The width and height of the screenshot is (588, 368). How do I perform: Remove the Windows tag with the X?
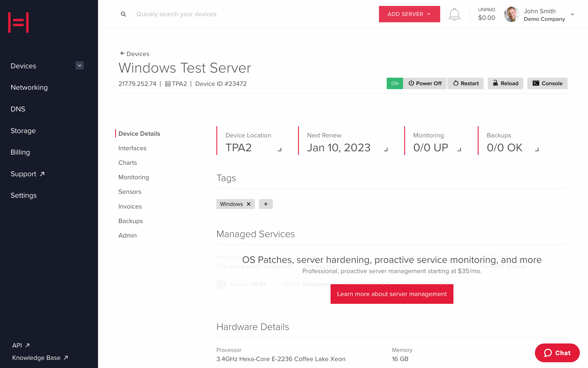pyautogui.click(x=248, y=204)
